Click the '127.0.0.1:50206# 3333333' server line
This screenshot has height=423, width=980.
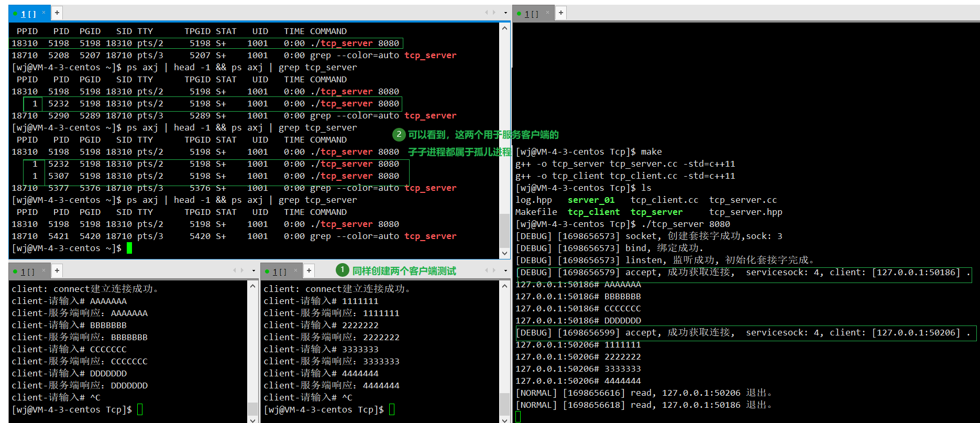coord(578,369)
